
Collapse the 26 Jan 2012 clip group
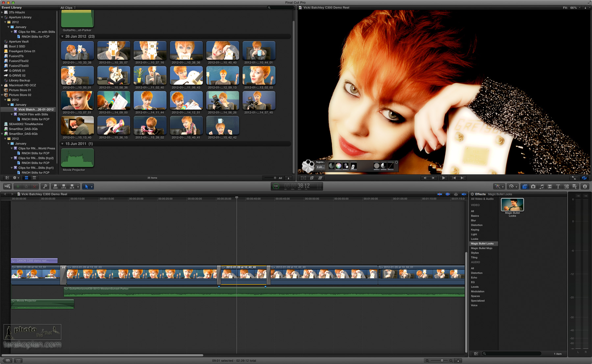tap(62, 36)
